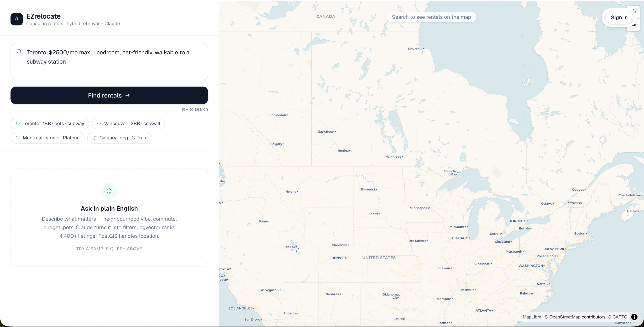Click the NEW YORK label on the map
Image resolution: width=644 pixels, height=327 pixels.
(x=554, y=249)
